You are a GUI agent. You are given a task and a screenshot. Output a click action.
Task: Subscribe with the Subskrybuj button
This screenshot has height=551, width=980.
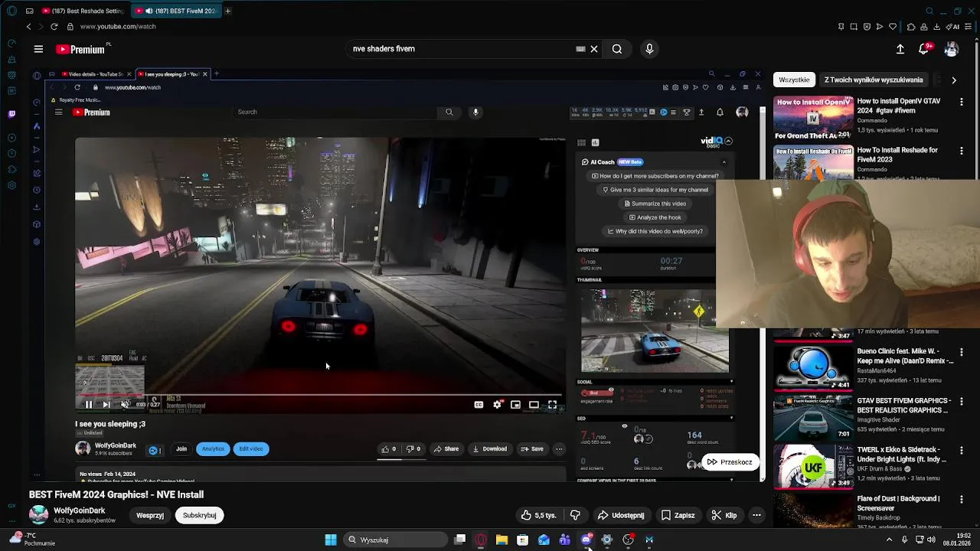[x=199, y=515]
